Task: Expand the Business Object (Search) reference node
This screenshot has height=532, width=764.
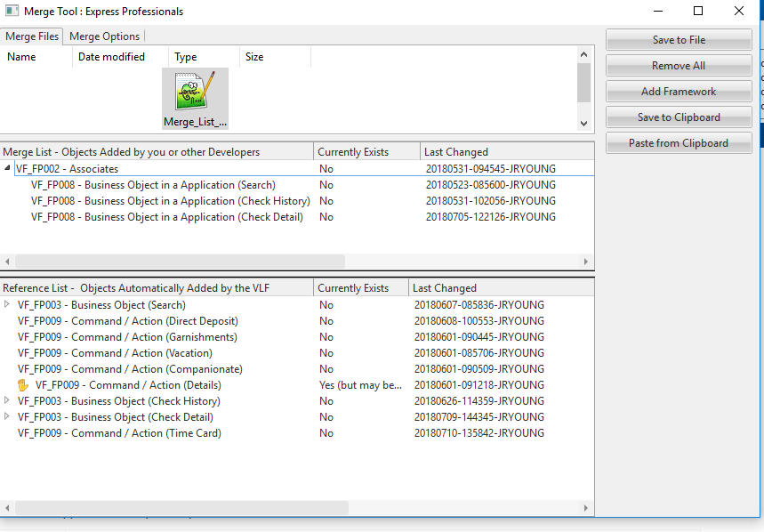Action: [x=8, y=305]
